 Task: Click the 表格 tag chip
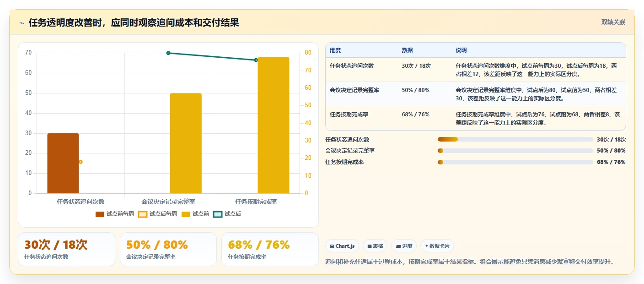click(x=375, y=246)
